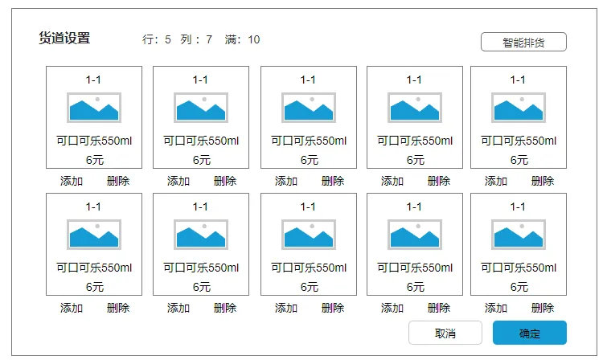
Task: Click the 行: 5 row count text
Action: click(157, 39)
